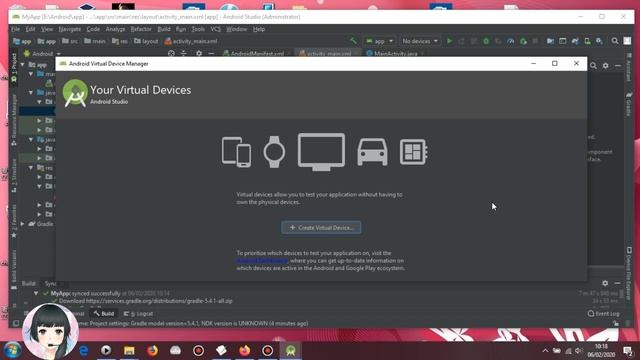Click the gear icon right of the dialog
Screen dimensions: 640x360
pos(606,65)
